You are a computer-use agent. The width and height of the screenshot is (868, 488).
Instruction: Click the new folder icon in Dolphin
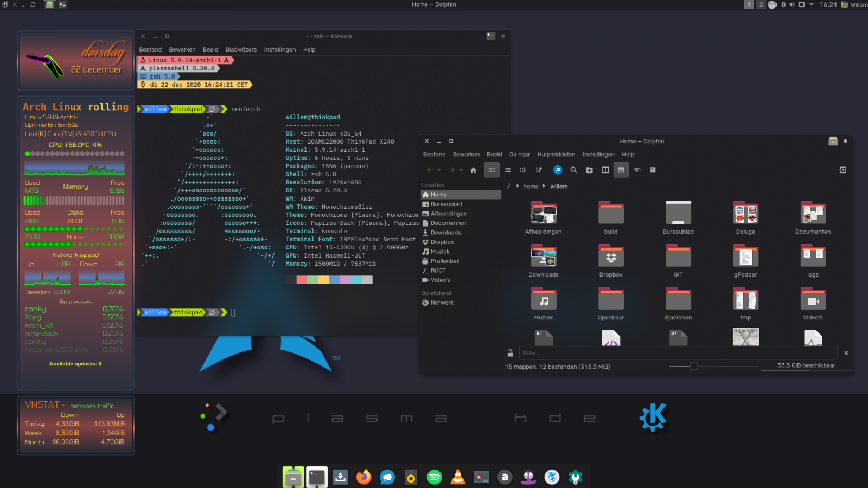[x=589, y=170]
